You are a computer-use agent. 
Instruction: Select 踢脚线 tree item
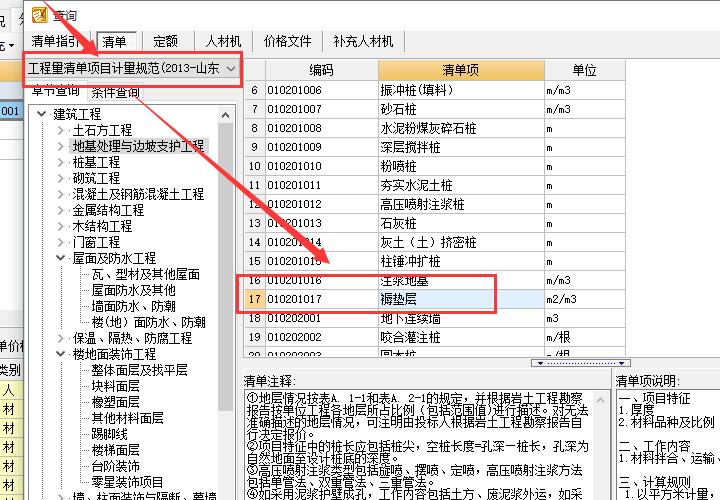(109, 434)
